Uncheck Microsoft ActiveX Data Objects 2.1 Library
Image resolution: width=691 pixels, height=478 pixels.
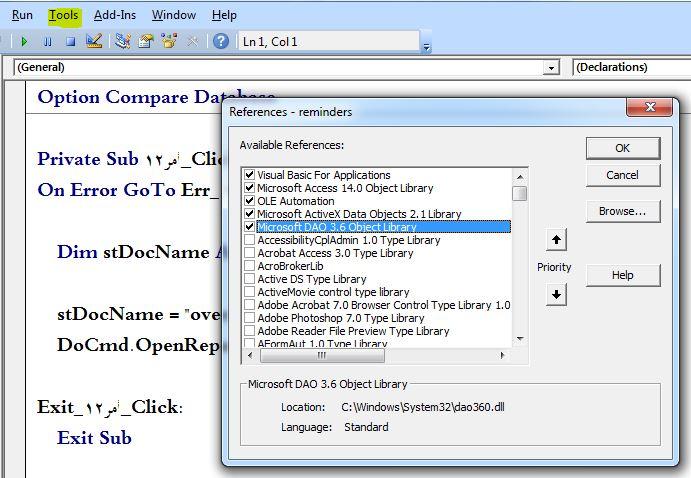[249, 214]
